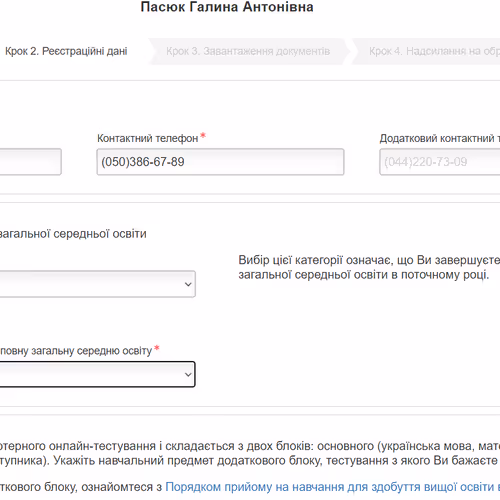Expand the focused повну загальну середню освіту dropdown
This screenshot has height=500, width=500.
[98, 374]
